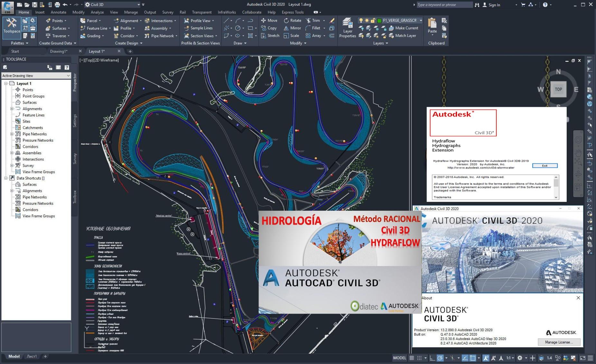
Task: Select the Mirror tool
Action: point(292,28)
